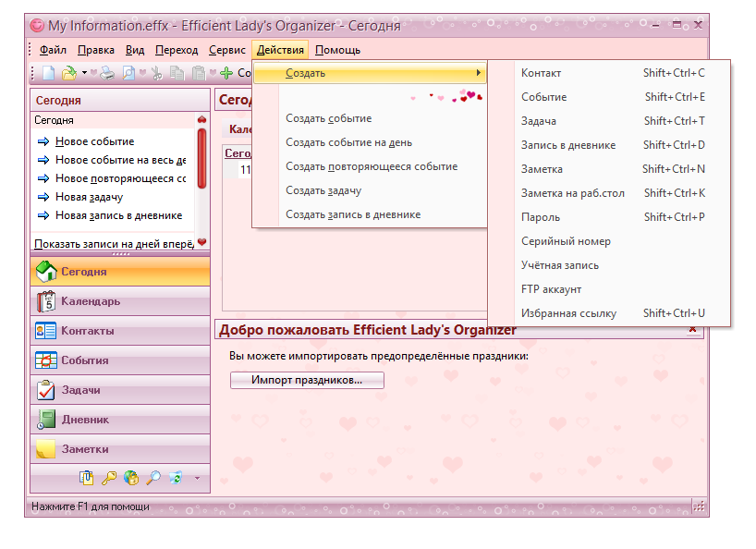756x549 pixels.
Task: Click the gold key passwords icon
Action: tap(109, 478)
